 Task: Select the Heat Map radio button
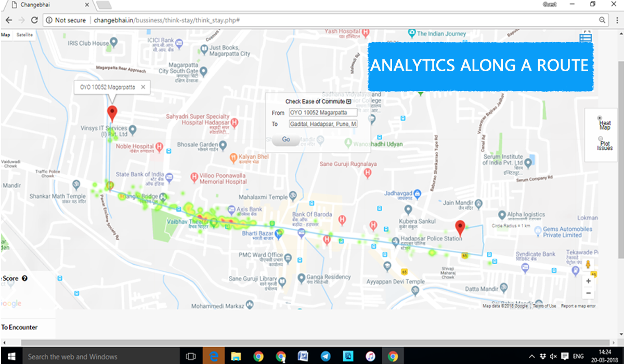[600, 118]
